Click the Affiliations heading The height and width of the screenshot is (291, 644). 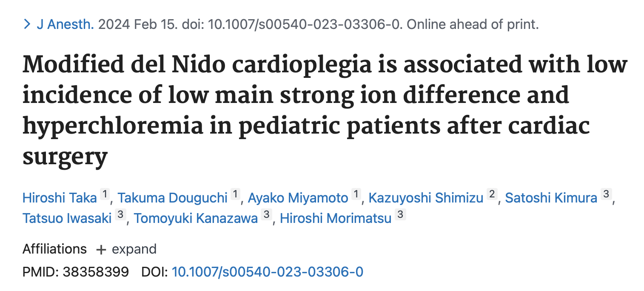point(54,249)
